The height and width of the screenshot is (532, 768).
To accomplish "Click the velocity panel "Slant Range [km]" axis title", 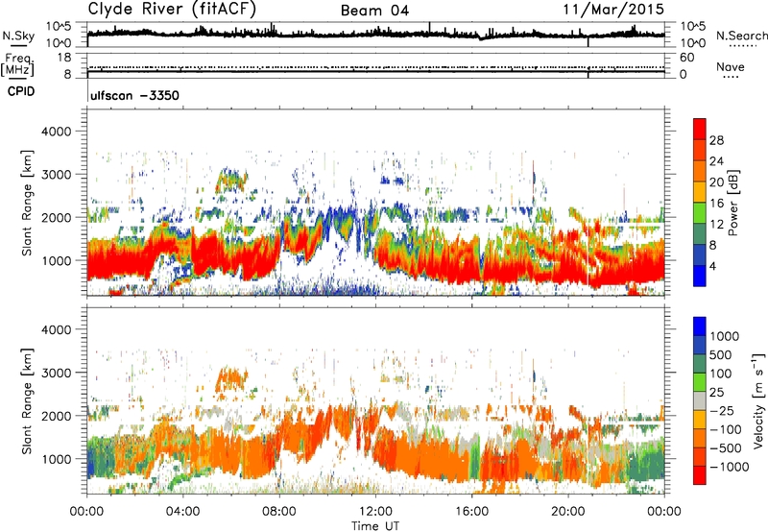I will tap(27, 400).
